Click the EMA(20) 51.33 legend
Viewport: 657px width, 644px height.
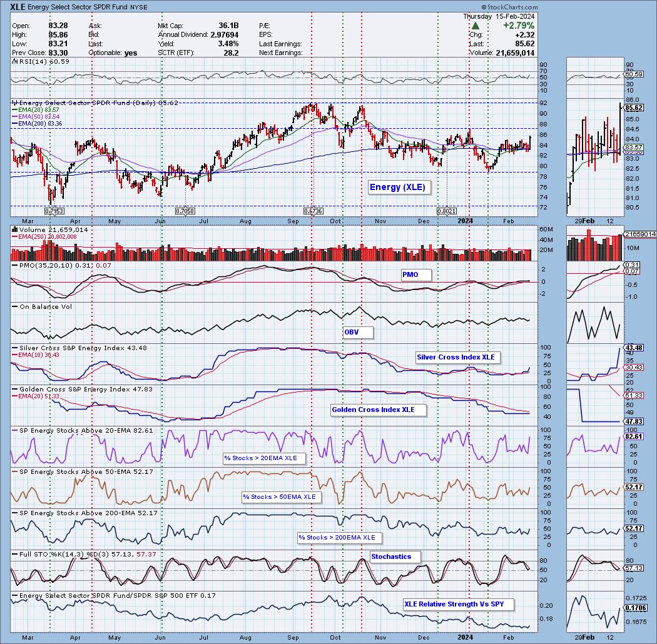(36, 396)
